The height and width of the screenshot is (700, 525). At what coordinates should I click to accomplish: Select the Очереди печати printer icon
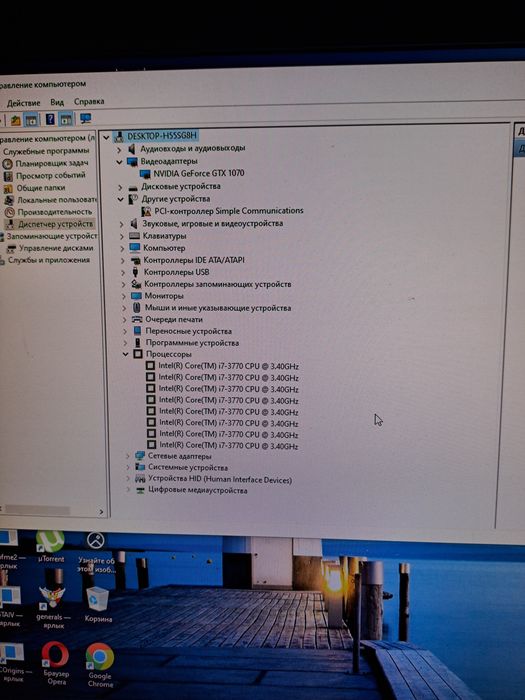pos(137,319)
